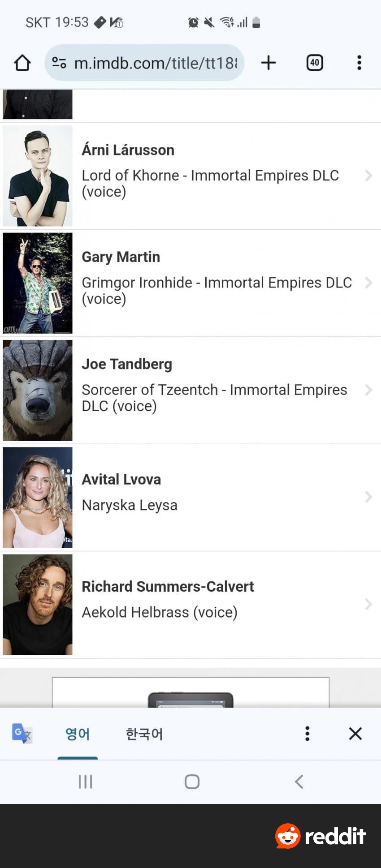
Task: Open Árni Lárusson's cast page
Action: (128, 150)
